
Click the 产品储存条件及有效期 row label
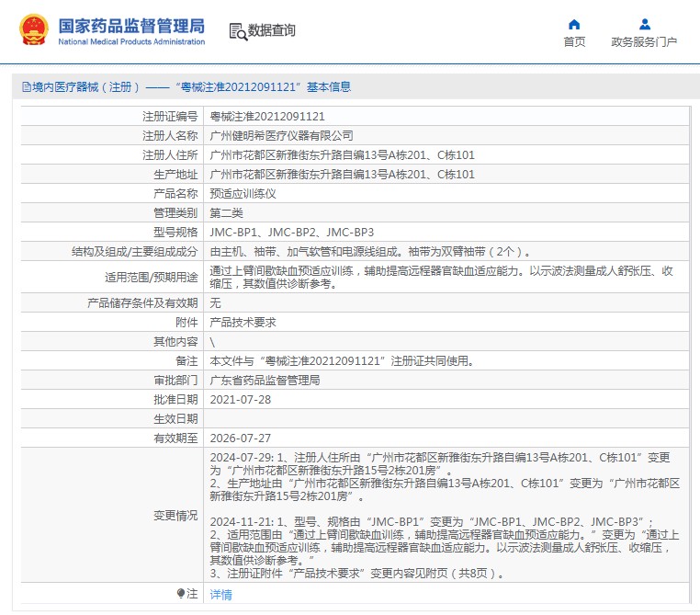click(142, 303)
